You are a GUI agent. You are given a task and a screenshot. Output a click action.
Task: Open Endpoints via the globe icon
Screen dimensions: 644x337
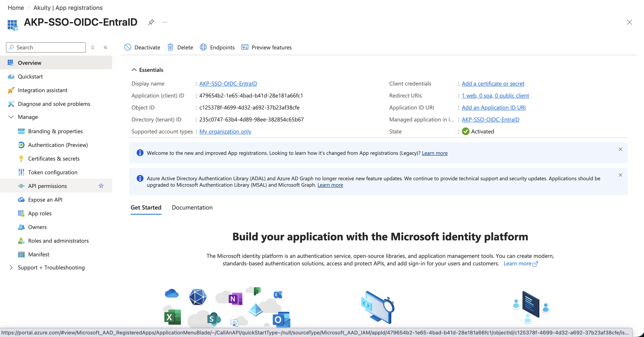tap(203, 47)
